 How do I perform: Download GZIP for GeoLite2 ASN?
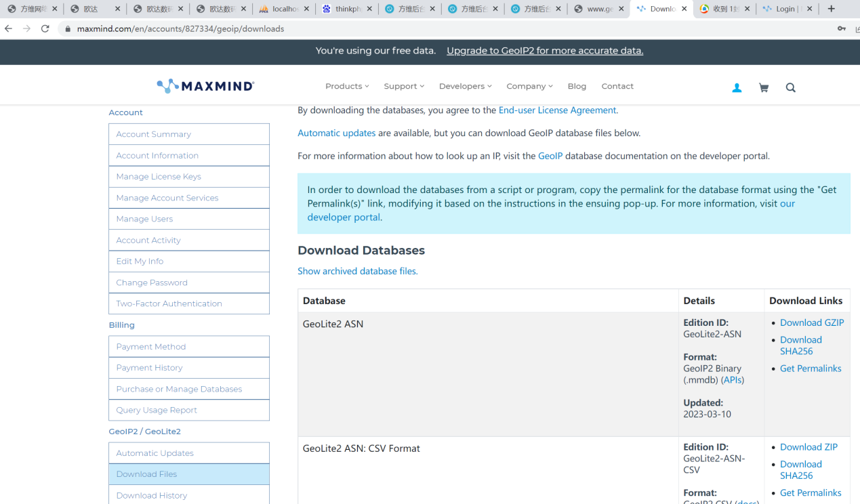click(x=812, y=322)
